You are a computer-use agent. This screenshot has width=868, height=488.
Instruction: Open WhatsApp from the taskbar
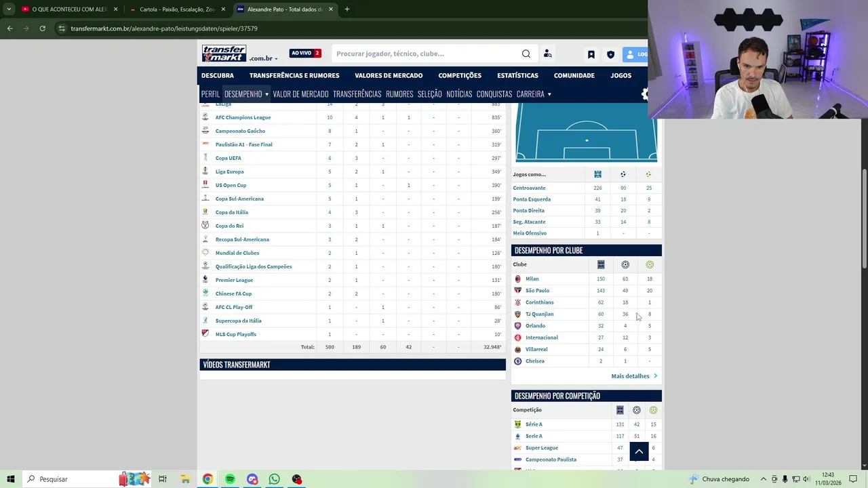274,479
